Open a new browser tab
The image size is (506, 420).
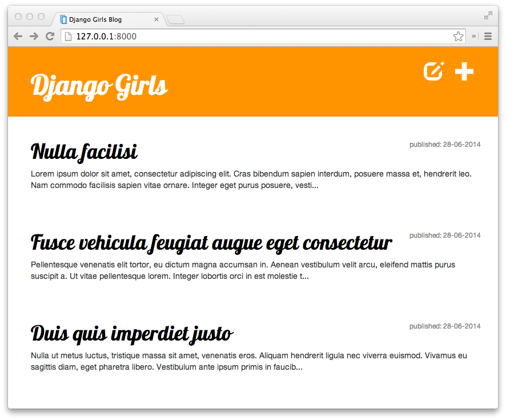pyautogui.click(x=176, y=20)
